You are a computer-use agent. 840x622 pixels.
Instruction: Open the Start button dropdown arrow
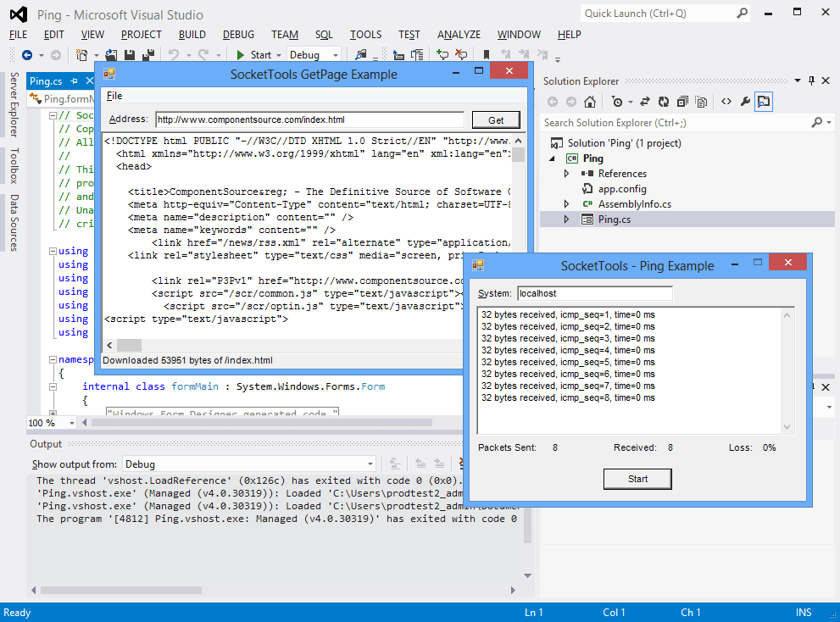[x=279, y=55]
